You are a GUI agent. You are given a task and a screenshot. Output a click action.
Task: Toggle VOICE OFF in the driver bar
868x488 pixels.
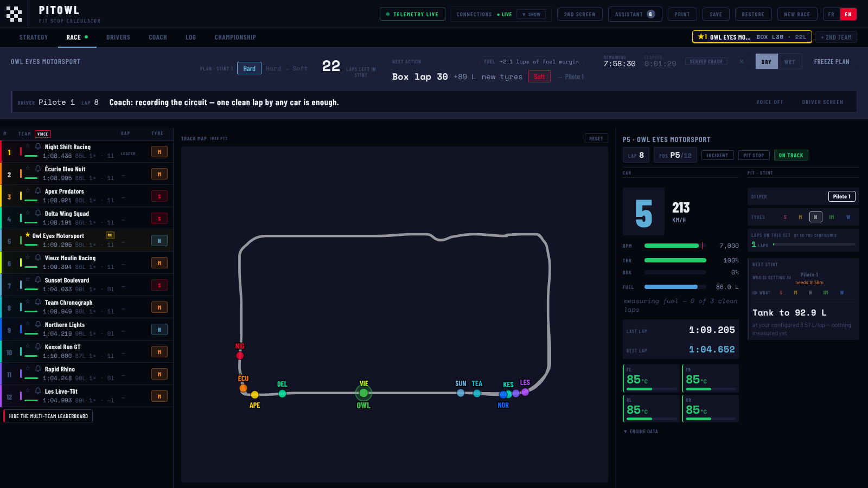(x=770, y=102)
